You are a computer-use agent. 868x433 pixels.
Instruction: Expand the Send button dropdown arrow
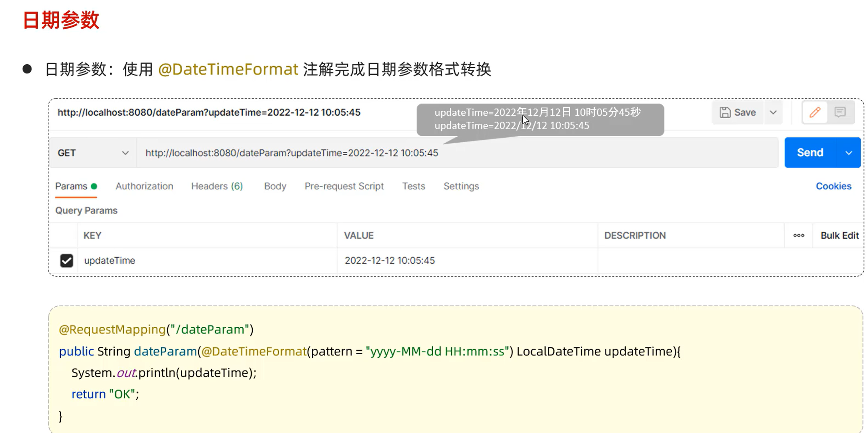pyautogui.click(x=848, y=153)
